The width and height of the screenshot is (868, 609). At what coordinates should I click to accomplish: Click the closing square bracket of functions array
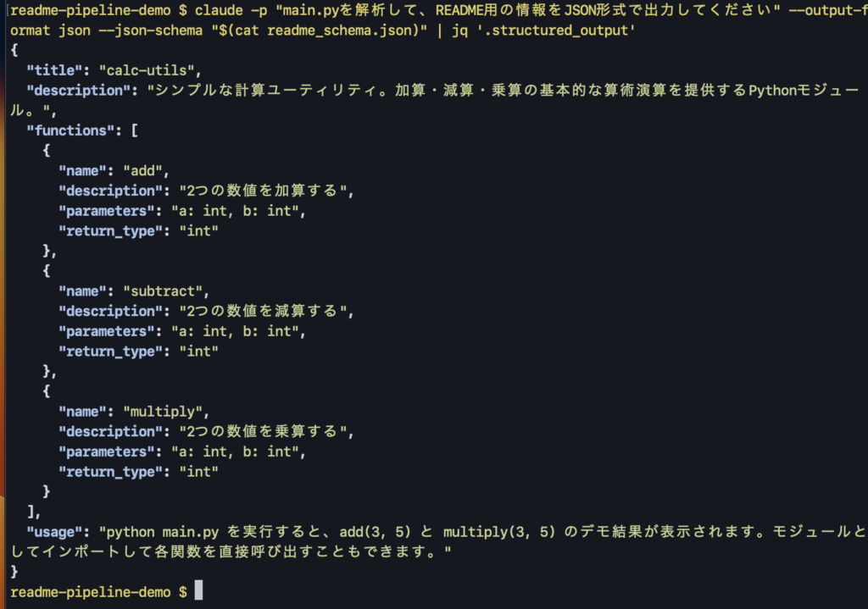[x=31, y=512]
